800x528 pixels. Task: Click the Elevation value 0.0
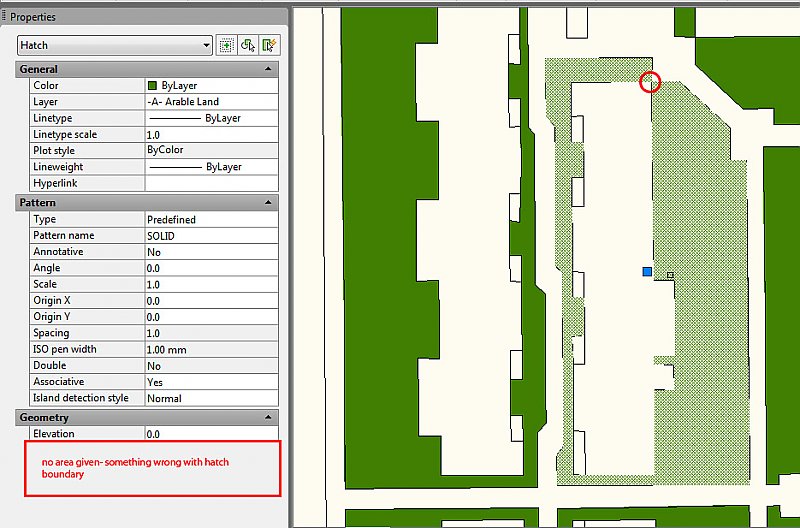[212, 434]
